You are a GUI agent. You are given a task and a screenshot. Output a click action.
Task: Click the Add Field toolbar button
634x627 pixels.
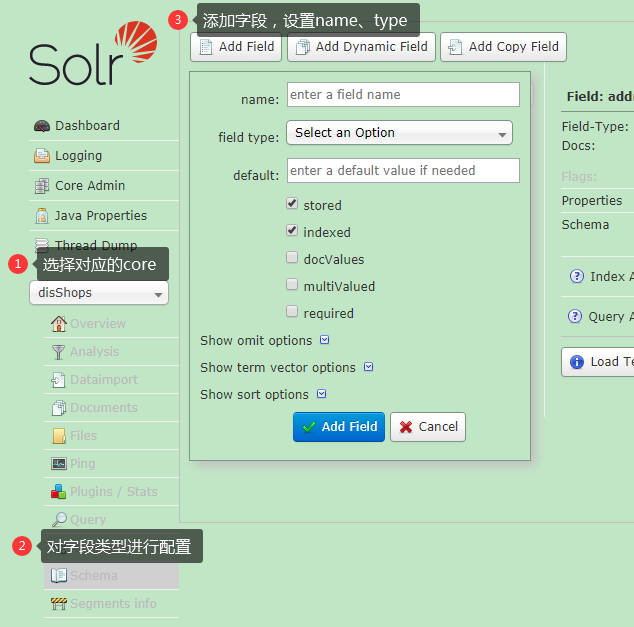click(236, 47)
